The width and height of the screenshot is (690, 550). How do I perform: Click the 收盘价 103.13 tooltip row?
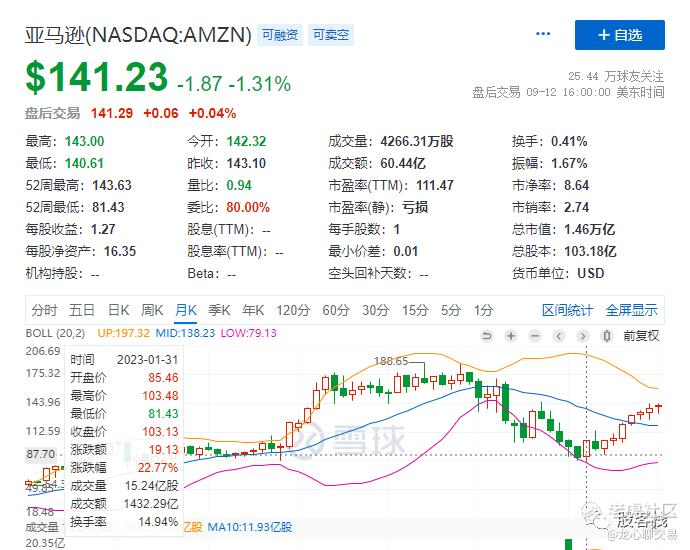click(x=124, y=432)
